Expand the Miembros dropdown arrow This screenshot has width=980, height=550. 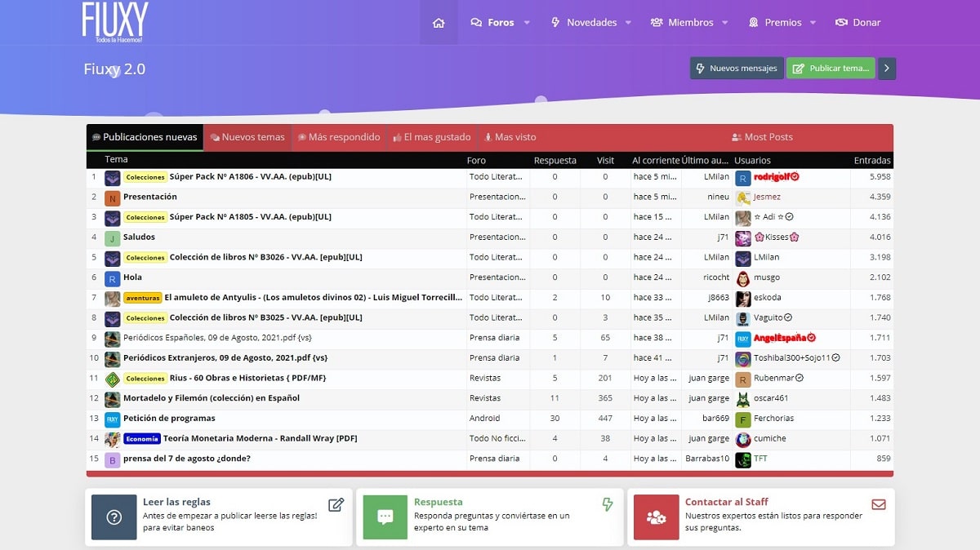(x=724, y=23)
